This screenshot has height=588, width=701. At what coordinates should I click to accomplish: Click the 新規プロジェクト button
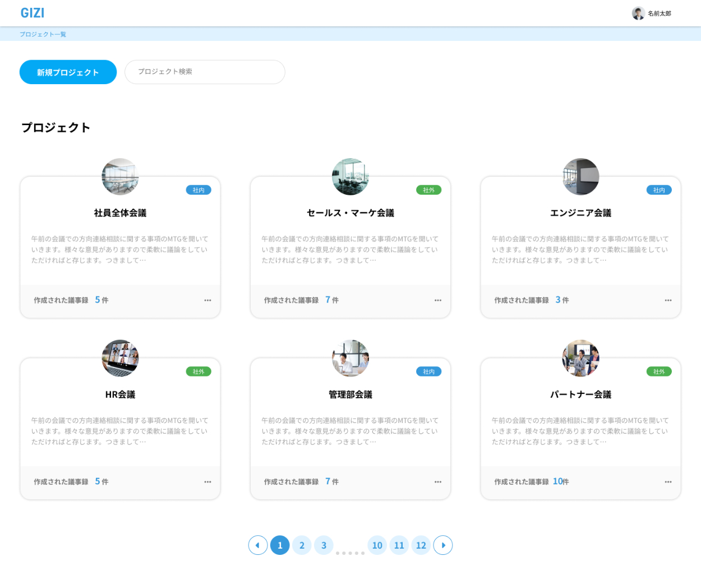coord(68,72)
